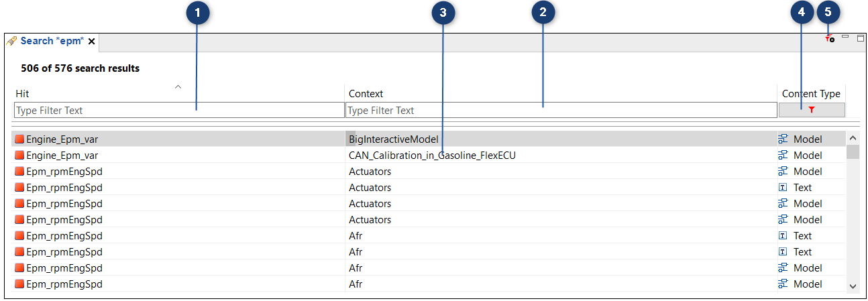This screenshot has width=868, height=301.
Task: Click the scrollbar down arrow
Action: pos(853,286)
